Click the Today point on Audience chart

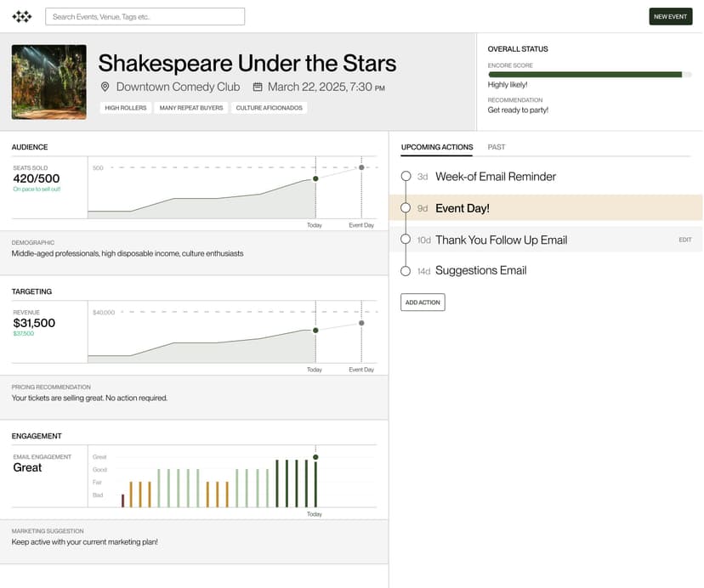pyautogui.click(x=315, y=178)
